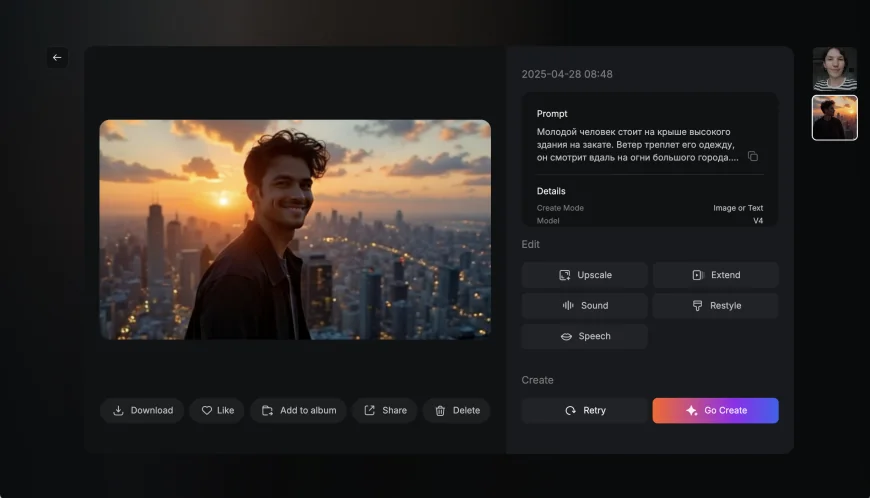
Task: Delete this creation
Action: click(456, 410)
